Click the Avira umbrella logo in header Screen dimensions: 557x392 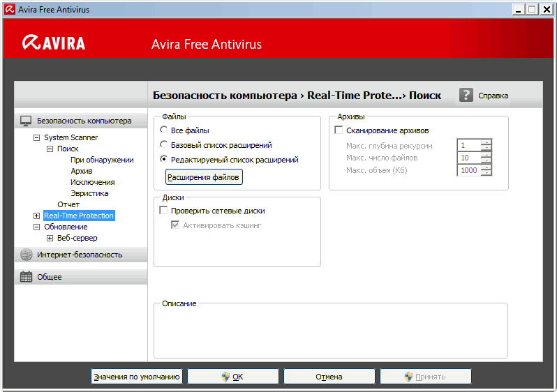[x=32, y=43]
